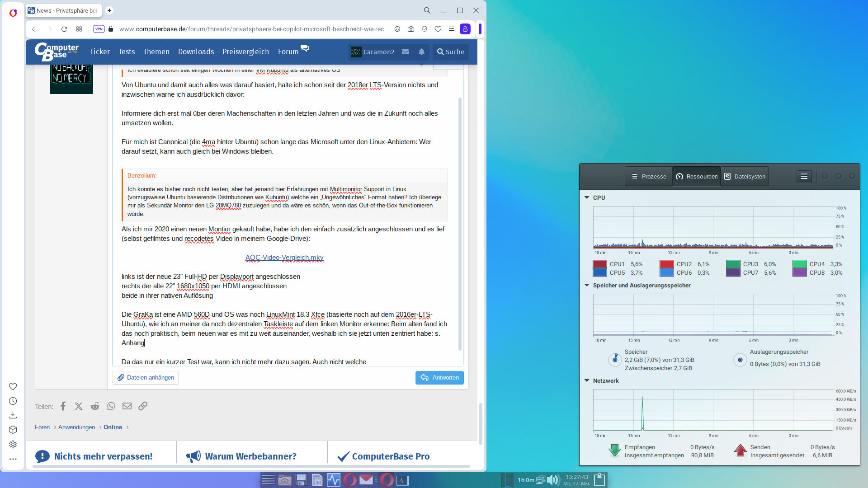Screen dimensions: 868x488
Task: Collapse the Netzwerk section
Action: click(x=587, y=380)
